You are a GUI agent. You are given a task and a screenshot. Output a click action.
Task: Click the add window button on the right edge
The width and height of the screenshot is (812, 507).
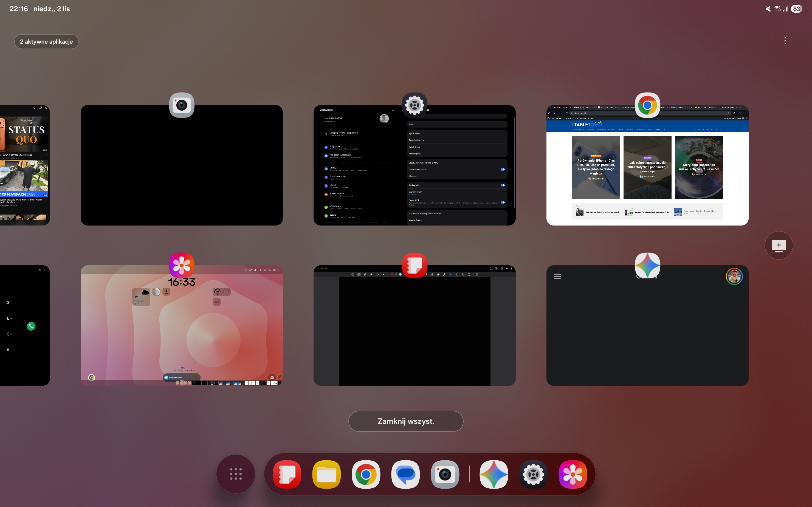[x=779, y=246]
